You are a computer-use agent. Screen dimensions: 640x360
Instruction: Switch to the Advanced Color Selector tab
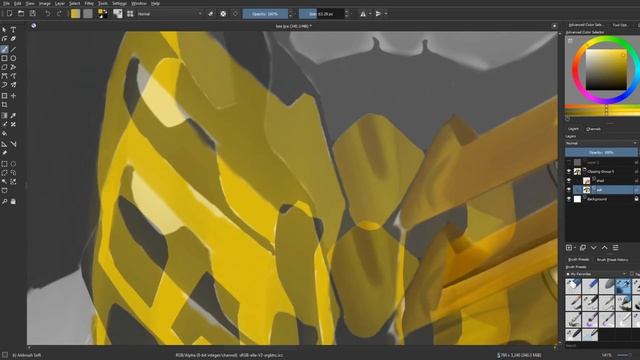point(586,25)
